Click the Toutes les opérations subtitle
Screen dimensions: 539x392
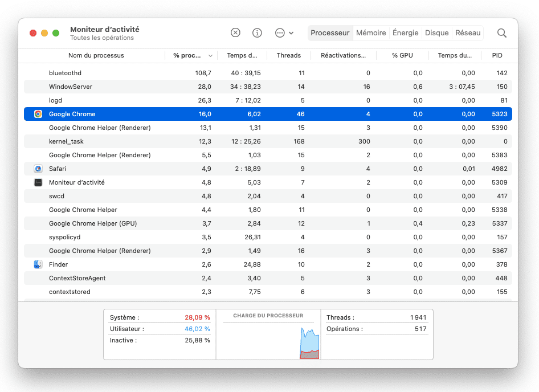click(102, 38)
